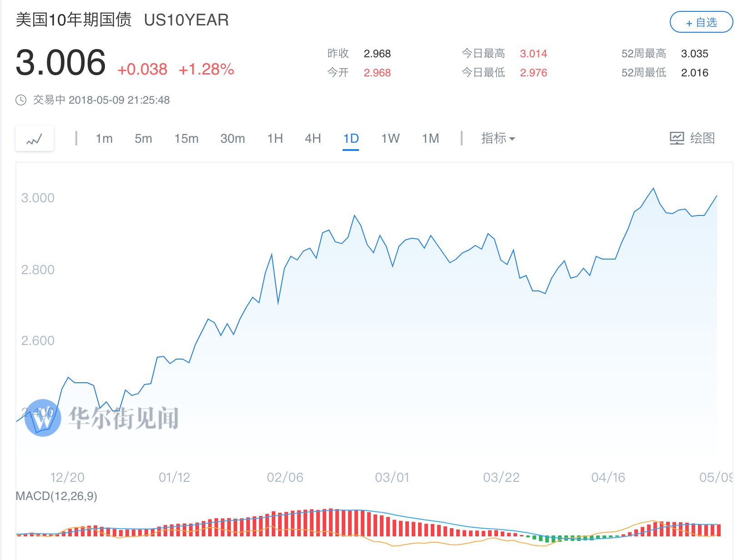Click the 52周最低 value 2.016

695,73
